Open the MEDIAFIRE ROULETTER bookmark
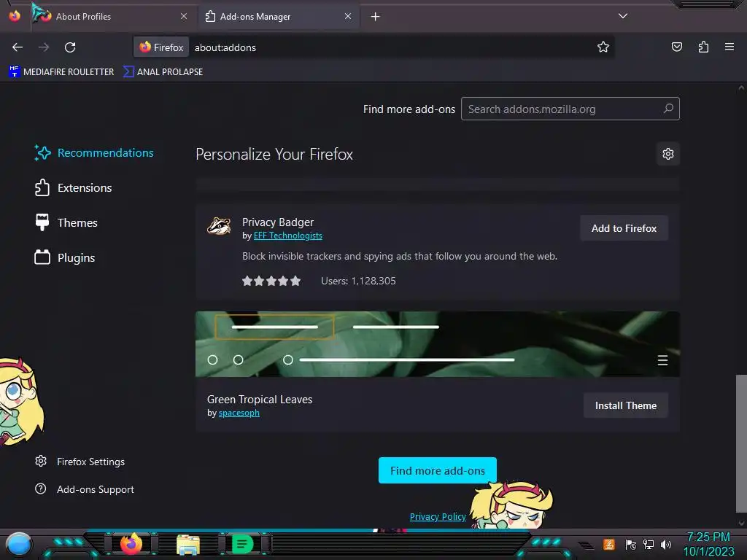This screenshot has width=747, height=560. click(x=61, y=72)
